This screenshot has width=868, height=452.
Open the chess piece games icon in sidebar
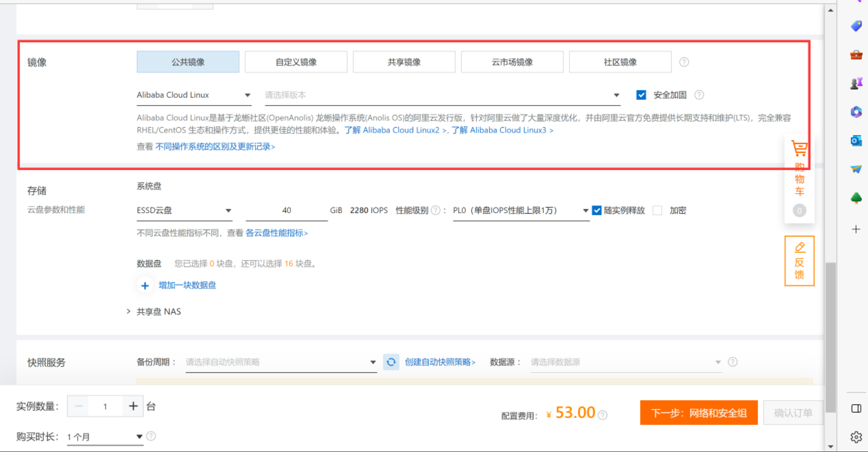(x=856, y=83)
